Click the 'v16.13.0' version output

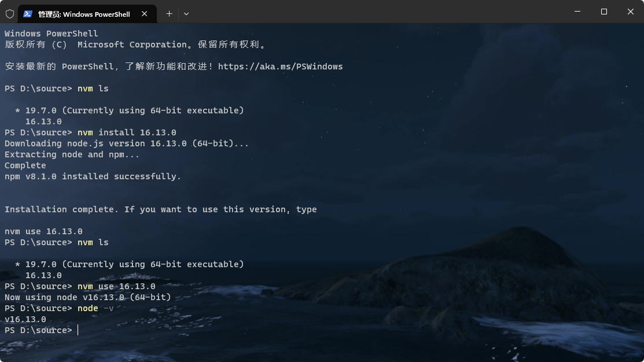coord(25,319)
